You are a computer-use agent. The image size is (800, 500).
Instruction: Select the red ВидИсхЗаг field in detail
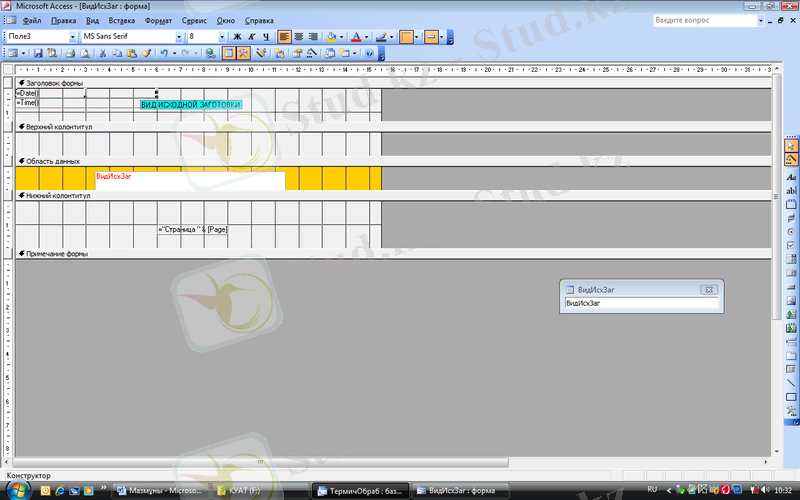click(x=190, y=181)
